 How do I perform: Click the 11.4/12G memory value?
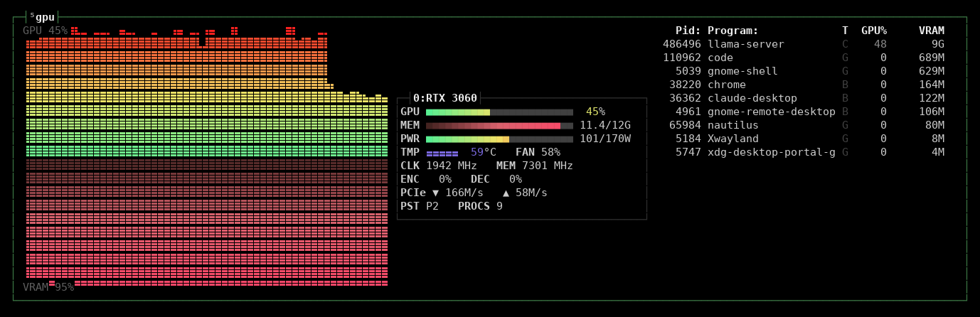point(605,125)
